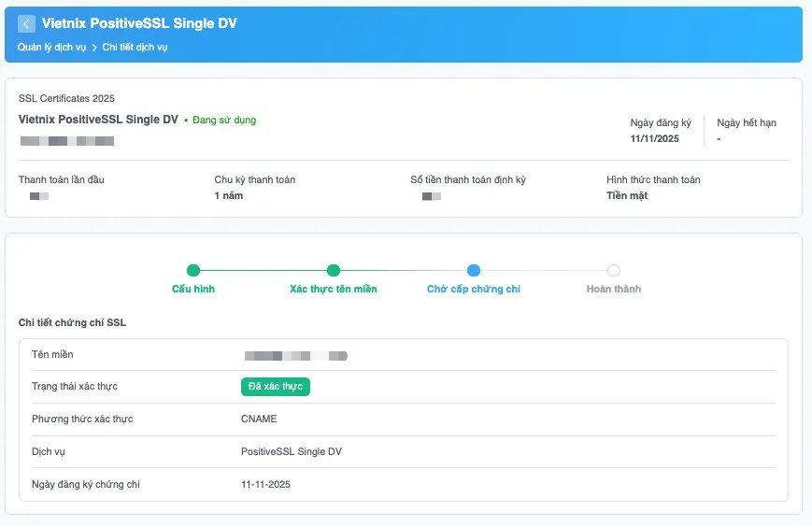Click the empty Hoàn thành step circle
812x526 pixels.
tap(614, 271)
